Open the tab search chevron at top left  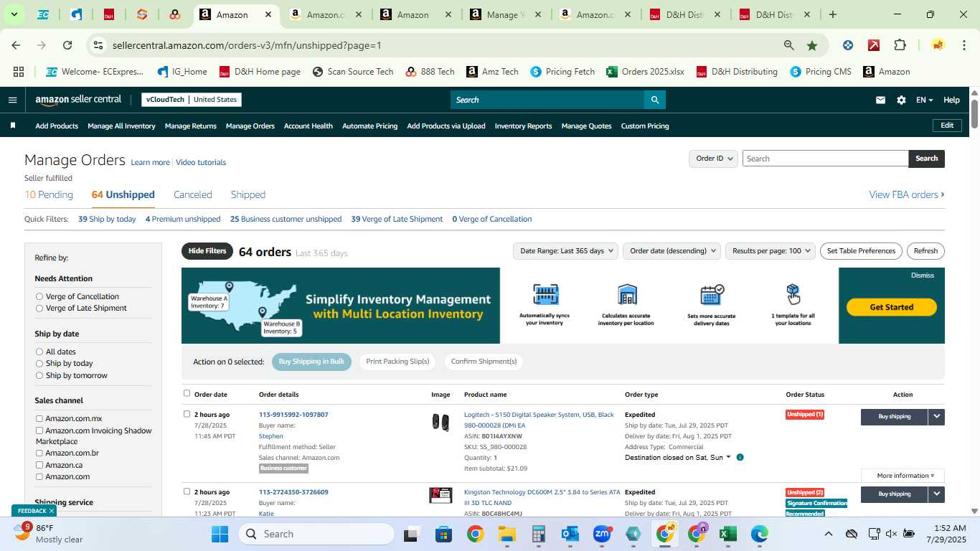pos(14,14)
